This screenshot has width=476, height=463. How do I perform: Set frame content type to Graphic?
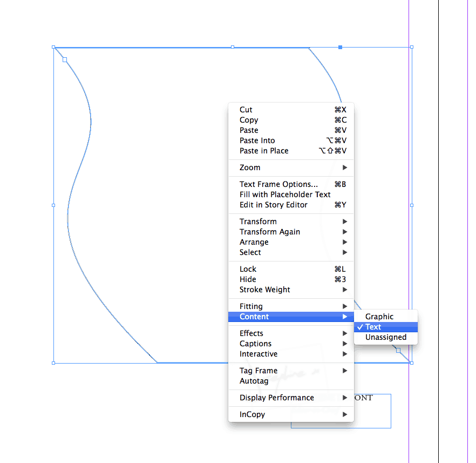pyautogui.click(x=379, y=316)
